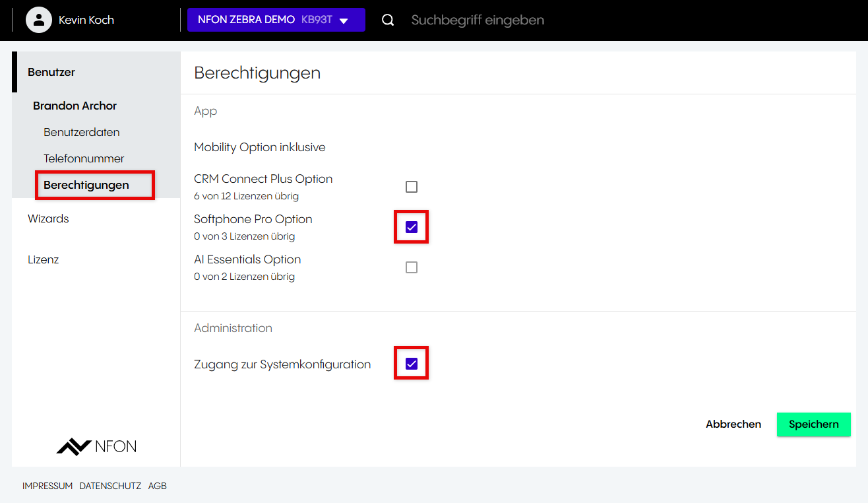Open the Telefonnummer sub-item
The height and width of the screenshot is (503, 868).
coord(84,158)
